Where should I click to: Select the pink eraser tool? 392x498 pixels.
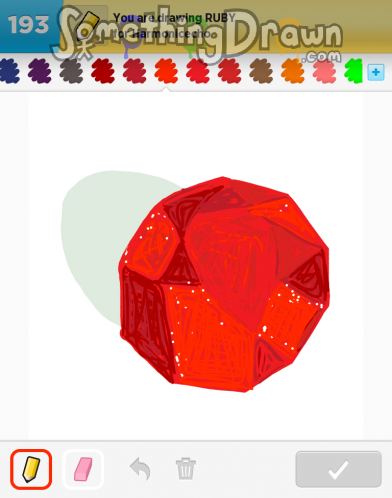pyautogui.click(x=83, y=469)
